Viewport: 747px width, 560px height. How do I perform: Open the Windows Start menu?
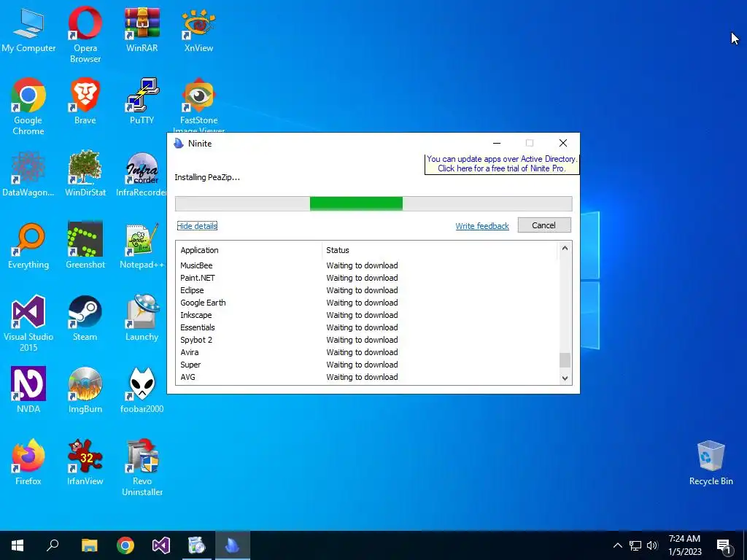[x=18, y=545]
